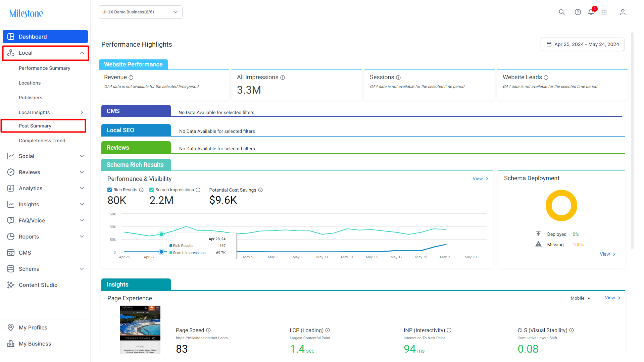Click the yellow Schema Deployment donut chart
The image size is (644, 362).
tap(561, 206)
